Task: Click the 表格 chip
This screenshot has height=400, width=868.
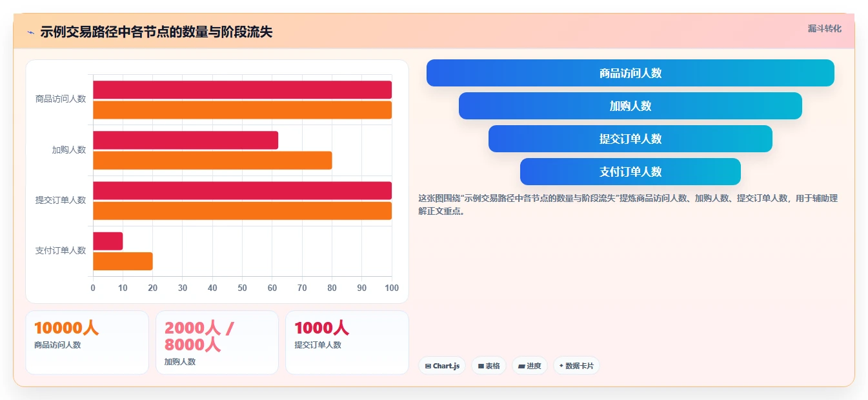Action: click(x=489, y=366)
